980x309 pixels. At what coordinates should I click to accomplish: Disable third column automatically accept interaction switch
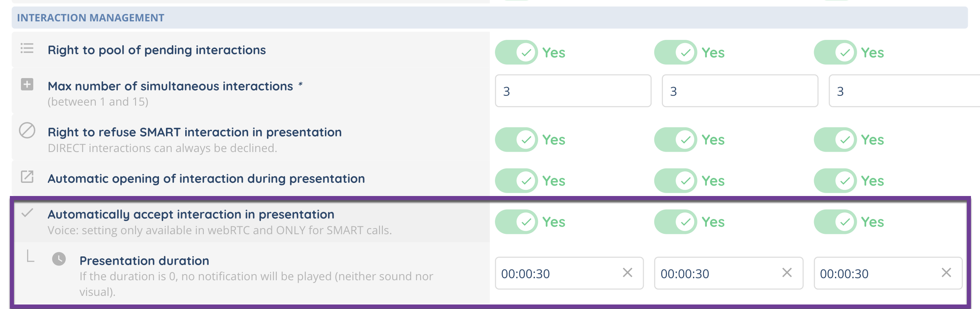(835, 222)
